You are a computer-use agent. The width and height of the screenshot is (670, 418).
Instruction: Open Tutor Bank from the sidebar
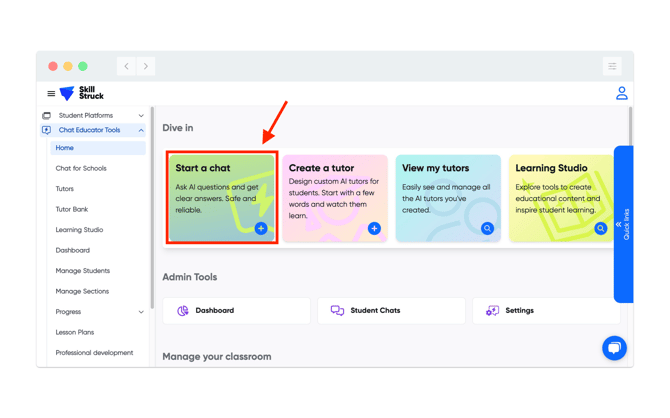pos(72,209)
